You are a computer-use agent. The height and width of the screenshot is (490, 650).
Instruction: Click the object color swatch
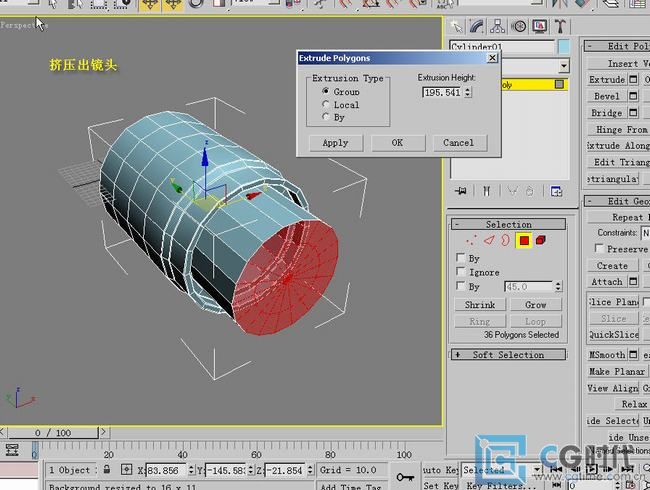(x=564, y=46)
